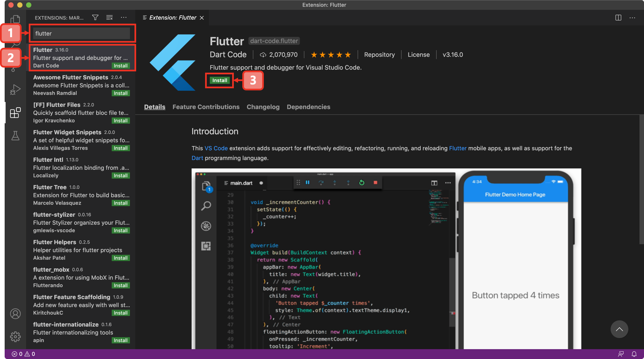
Task: Install Flutter Feature Scaffolding
Action: click(121, 313)
